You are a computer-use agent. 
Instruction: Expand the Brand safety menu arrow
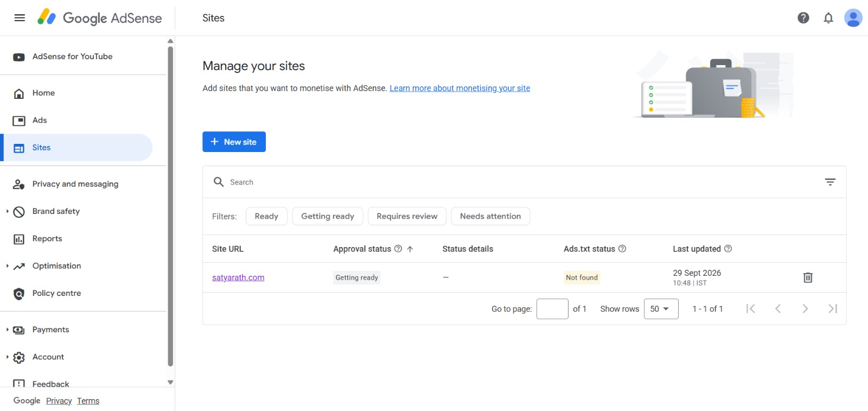pyautogui.click(x=7, y=211)
